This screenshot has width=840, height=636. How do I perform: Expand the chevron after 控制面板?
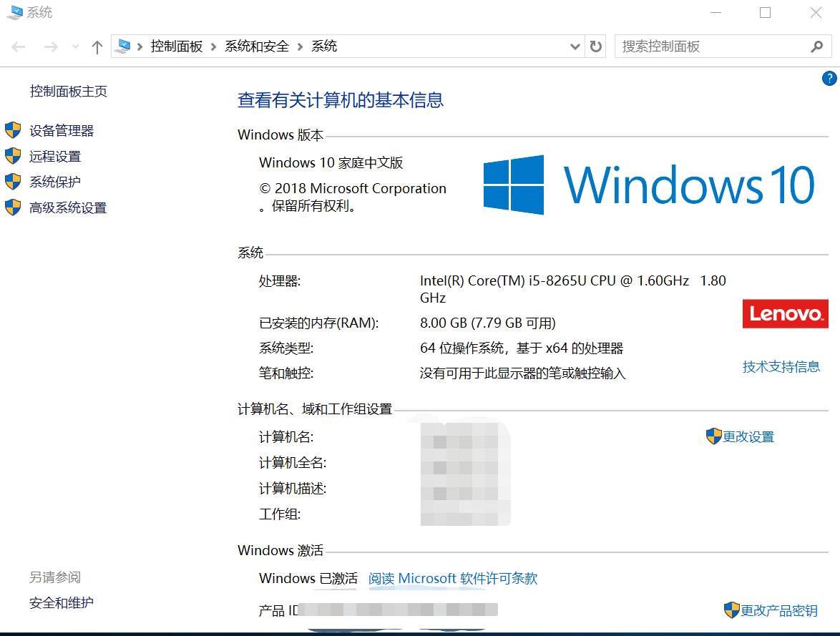(214, 47)
